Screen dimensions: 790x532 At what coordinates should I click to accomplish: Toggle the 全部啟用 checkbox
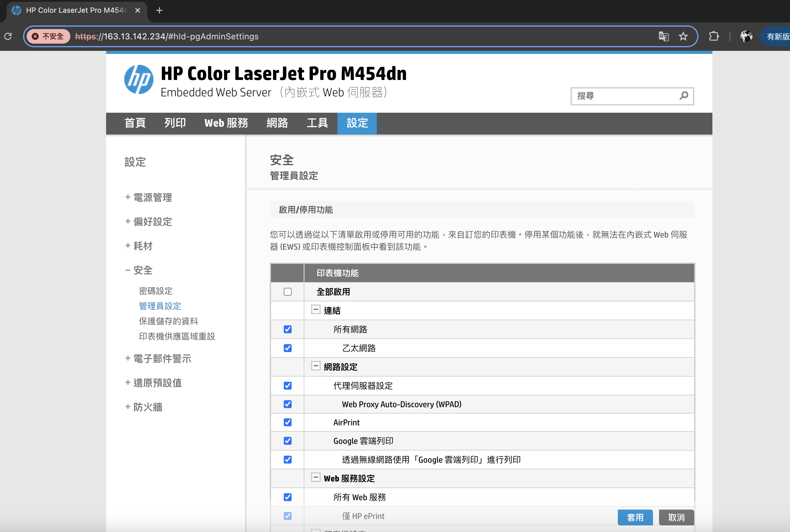[288, 292]
